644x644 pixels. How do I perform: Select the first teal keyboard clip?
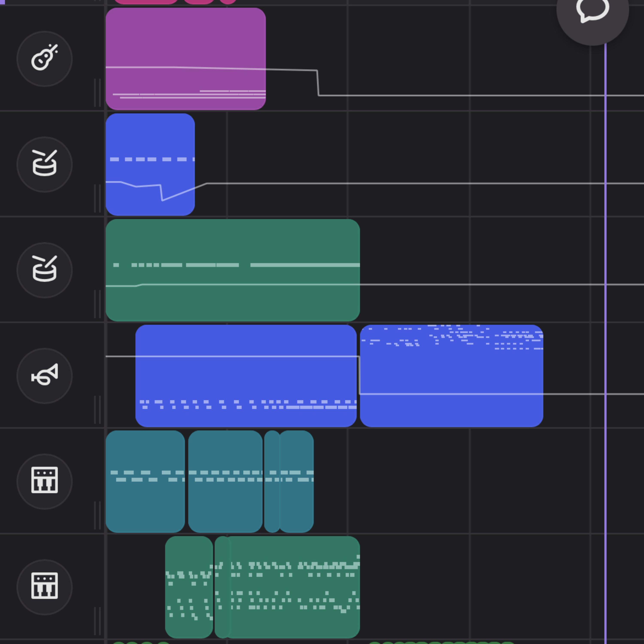pyautogui.click(x=145, y=482)
